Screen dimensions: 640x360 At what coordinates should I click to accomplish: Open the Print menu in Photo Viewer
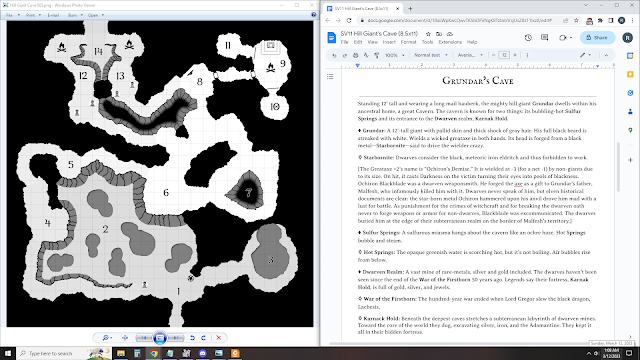pyautogui.click(x=33, y=15)
